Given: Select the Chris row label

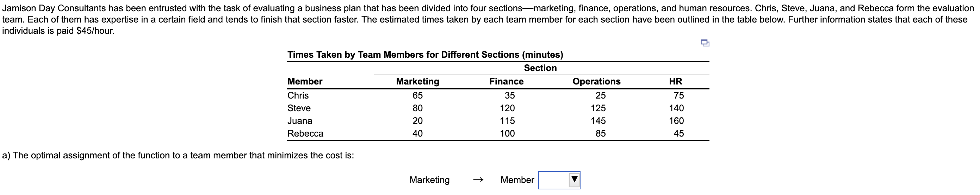Looking at the screenshot, I should 298,95.
